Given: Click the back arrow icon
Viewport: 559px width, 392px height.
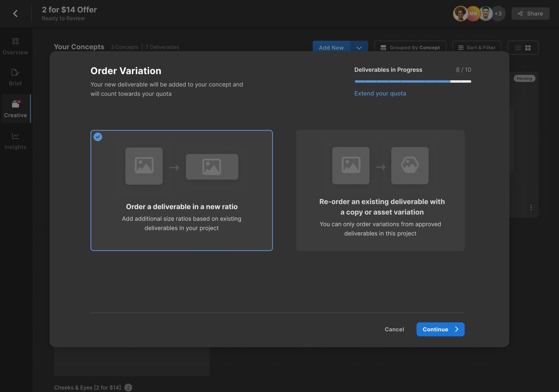Looking at the screenshot, I should [15, 13].
